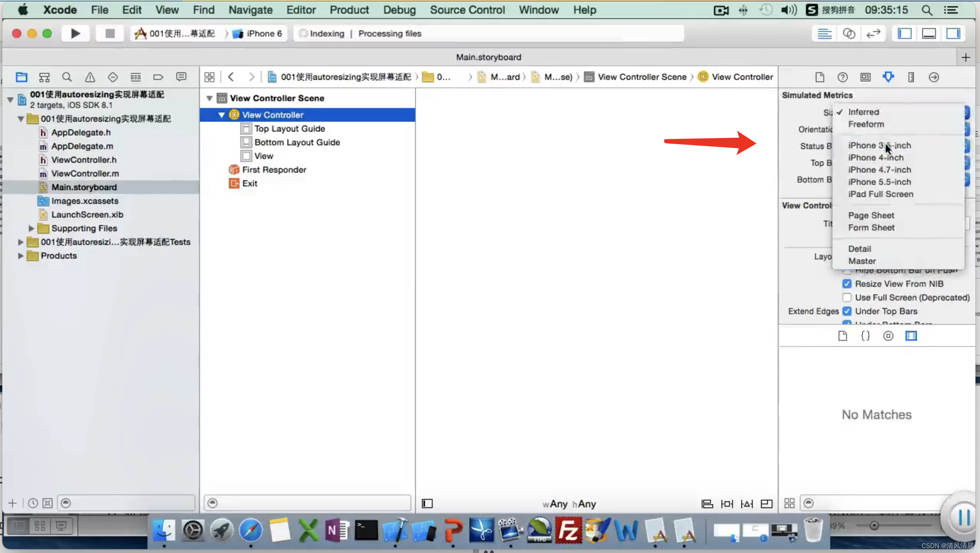Show the Project navigator folder icon
The image size is (980, 553).
point(21,77)
